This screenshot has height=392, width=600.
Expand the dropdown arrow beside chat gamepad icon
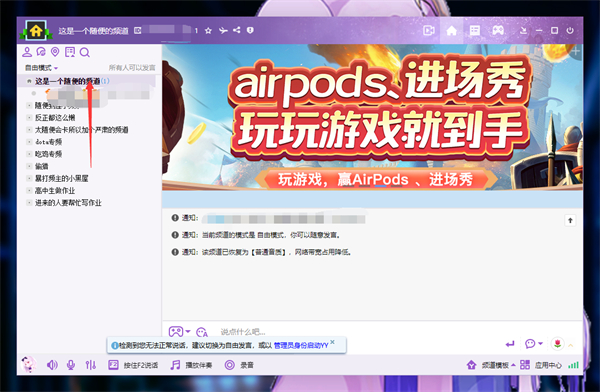(x=188, y=332)
